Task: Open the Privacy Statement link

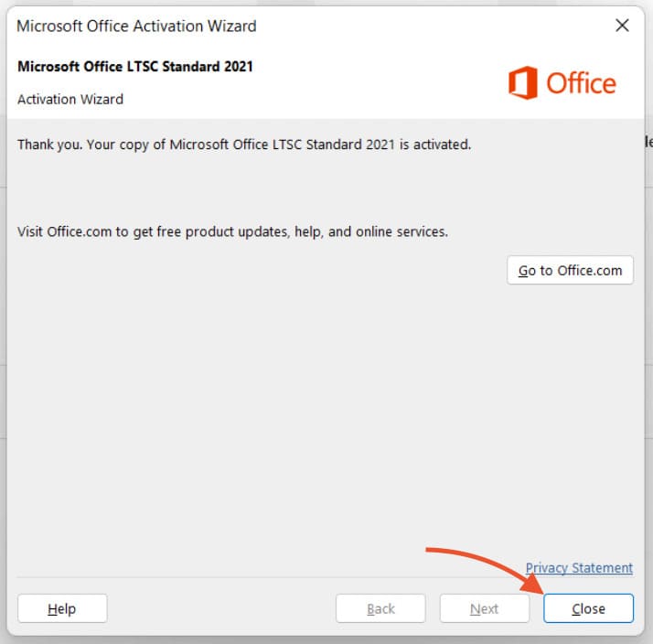Action: 579,568
